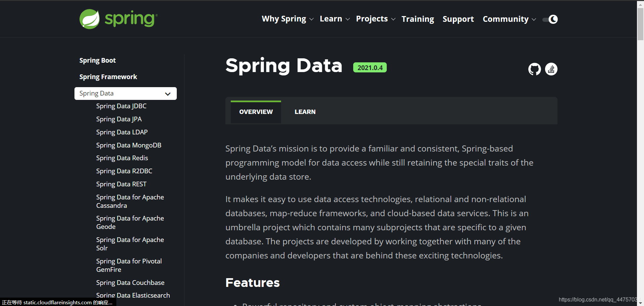Image resolution: width=644 pixels, height=306 pixels.
Task: Open Spring Data REST subproject
Action: coord(121,184)
